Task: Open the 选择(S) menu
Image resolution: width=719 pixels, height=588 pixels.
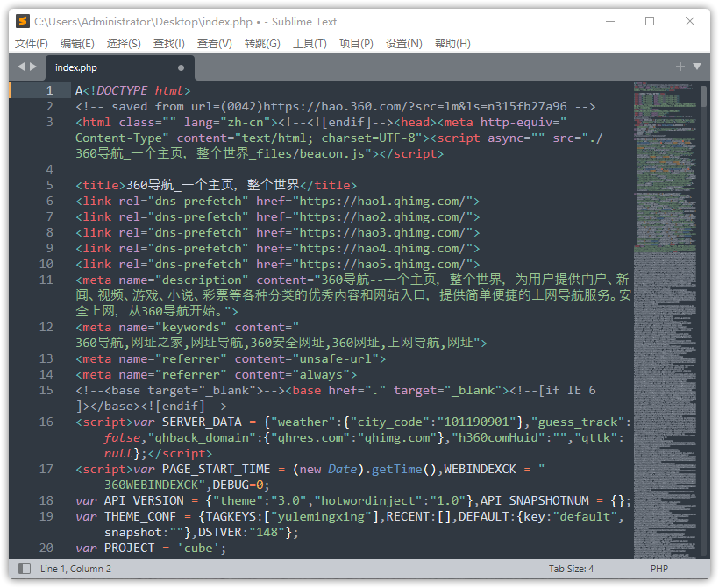Action: [x=124, y=44]
